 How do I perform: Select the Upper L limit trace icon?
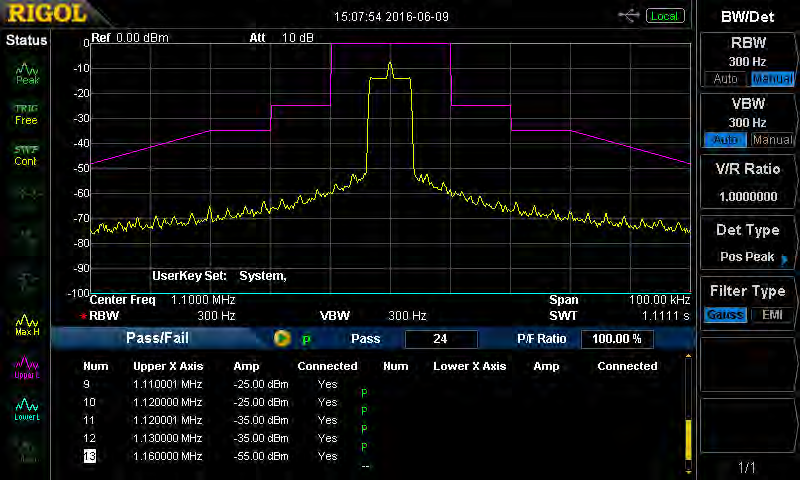click(x=27, y=368)
